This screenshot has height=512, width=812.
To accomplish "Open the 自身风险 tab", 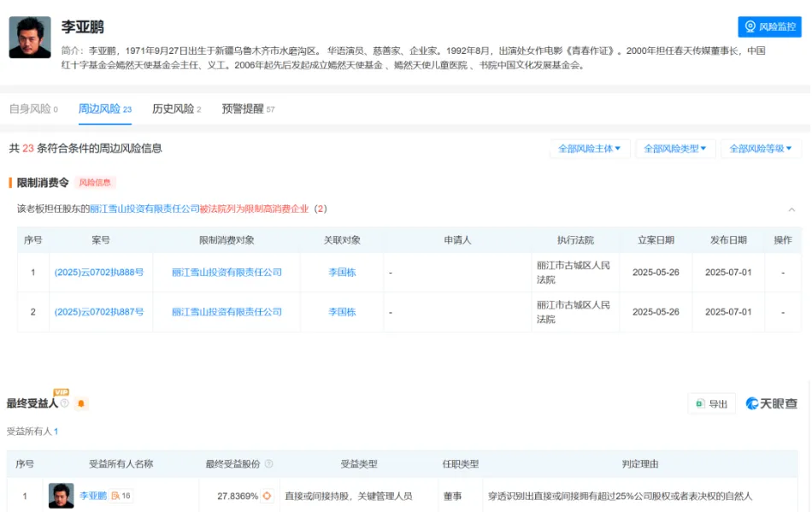I will 33,109.
